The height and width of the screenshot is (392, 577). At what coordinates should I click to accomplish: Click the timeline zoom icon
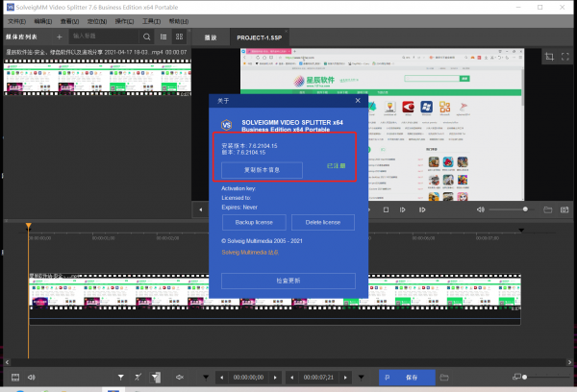click(516, 377)
